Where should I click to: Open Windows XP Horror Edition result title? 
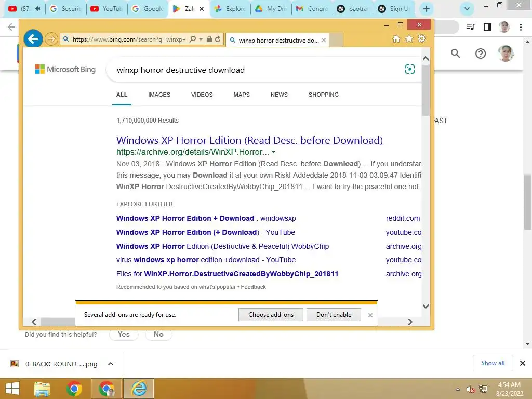[x=249, y=140]
